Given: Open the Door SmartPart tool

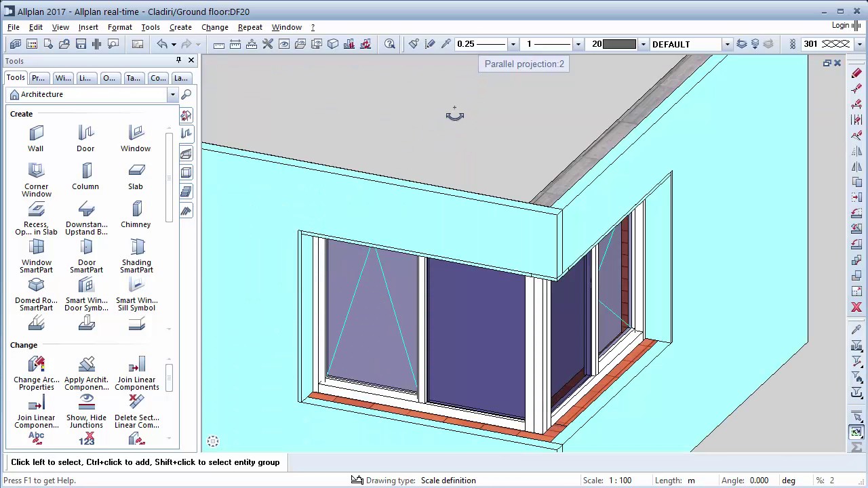Looking at the screenshot, I should pos(86,256).
